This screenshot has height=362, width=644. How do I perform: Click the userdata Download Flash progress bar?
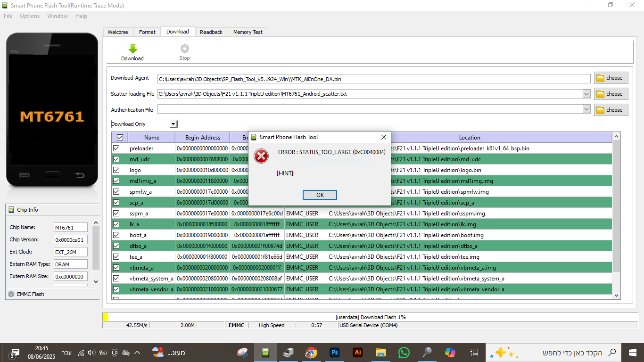(x=371, y=317)
